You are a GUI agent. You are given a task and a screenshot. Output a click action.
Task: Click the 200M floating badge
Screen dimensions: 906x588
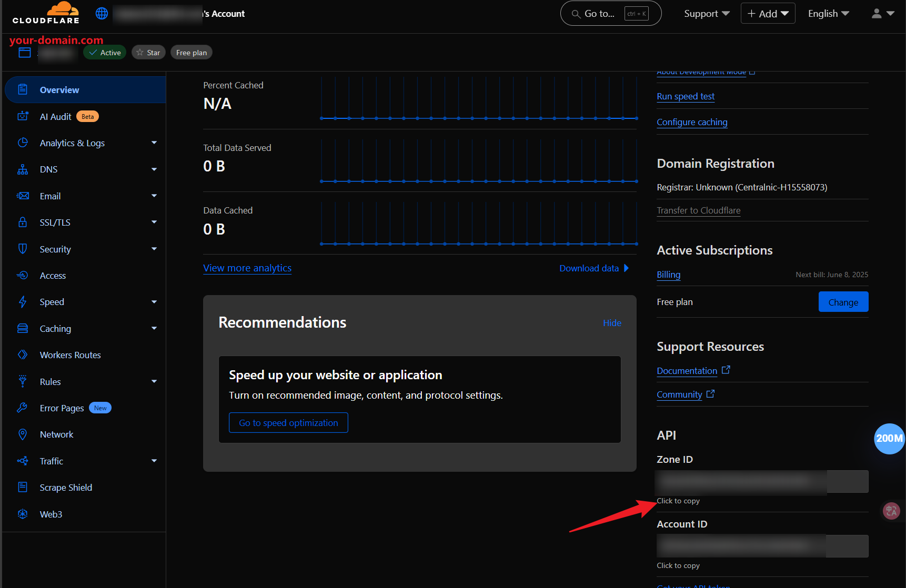coord(889,439)
